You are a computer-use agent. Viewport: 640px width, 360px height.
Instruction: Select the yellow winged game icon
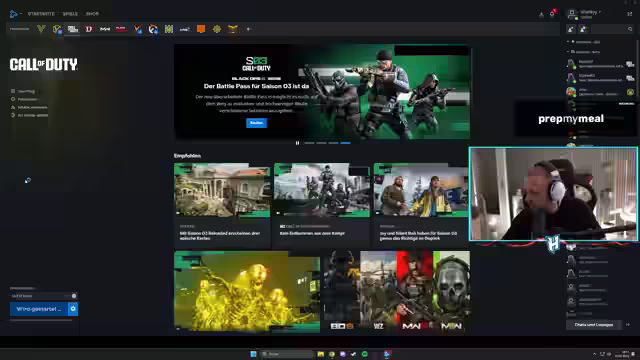pyautogui.click(x=233, y=29)
